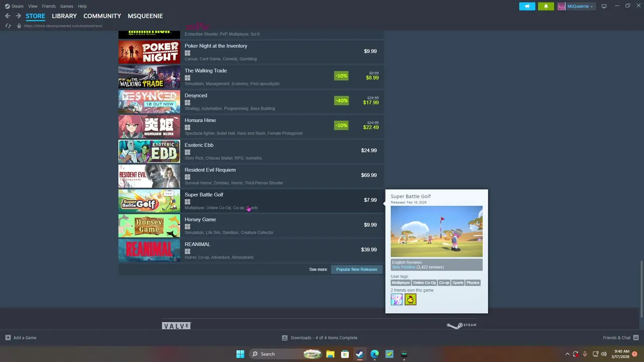The image size is (644, 362).
Task: Click the Steam logo in the footer
Action: click(x=461, y=325)
